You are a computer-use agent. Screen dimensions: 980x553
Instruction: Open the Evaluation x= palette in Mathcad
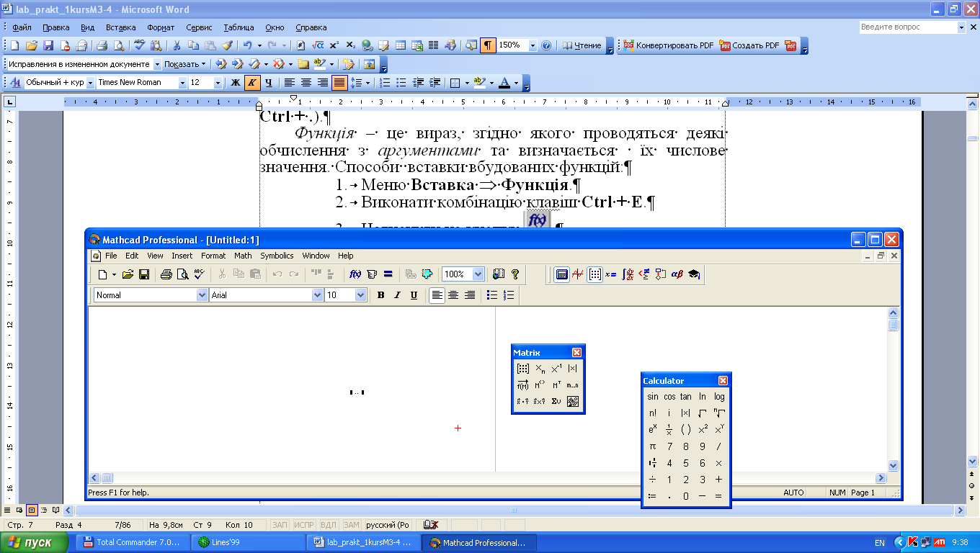611,274
